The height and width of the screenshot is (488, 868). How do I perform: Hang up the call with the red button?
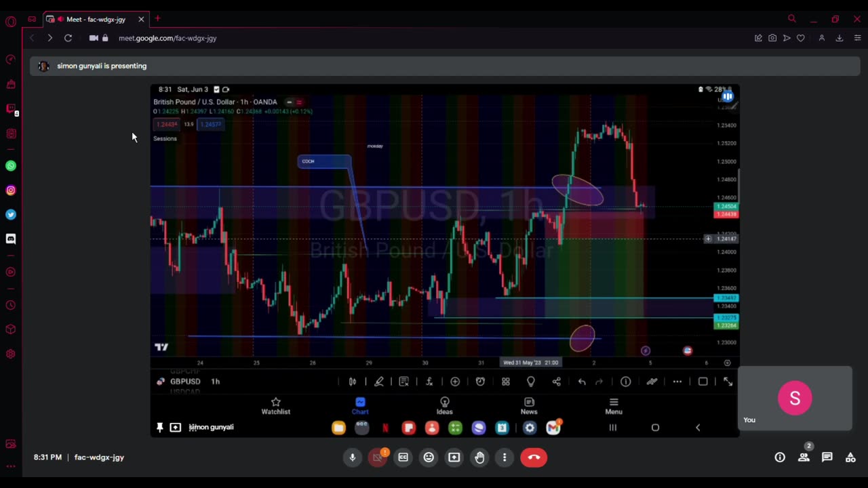(x=534, y=457)
